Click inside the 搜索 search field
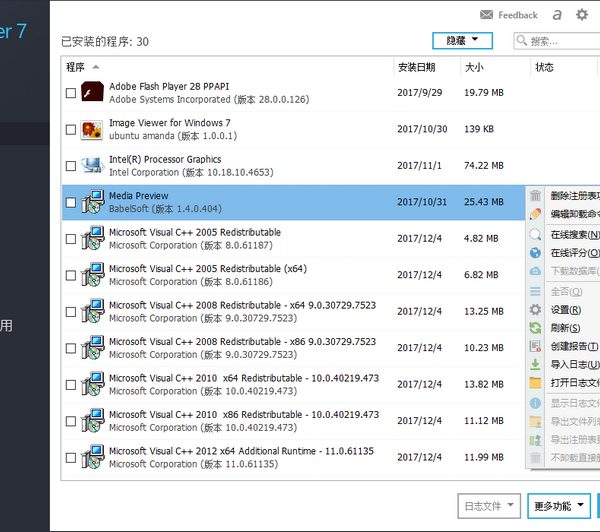The height and width of the screenshot is (532, 600). (x=562, y=41)
